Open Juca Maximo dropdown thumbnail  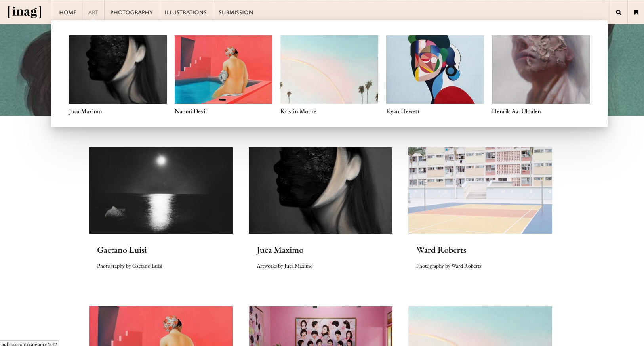(118, 69)
